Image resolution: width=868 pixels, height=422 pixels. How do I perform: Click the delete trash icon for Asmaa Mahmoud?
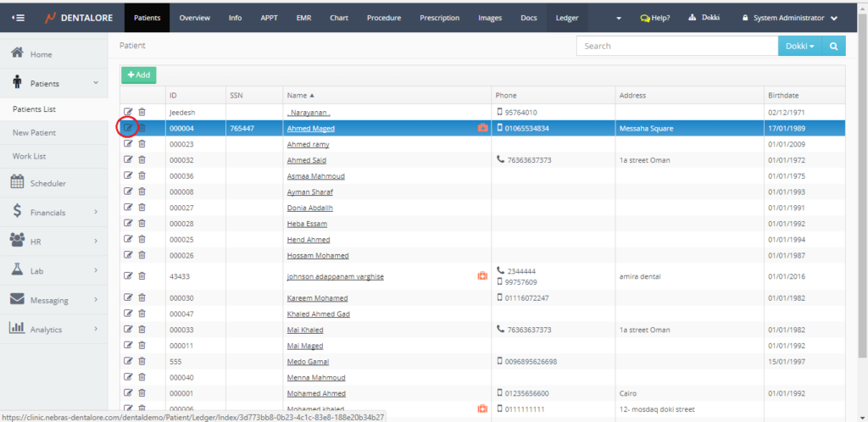pyautogui.click(x=142, y=175)
